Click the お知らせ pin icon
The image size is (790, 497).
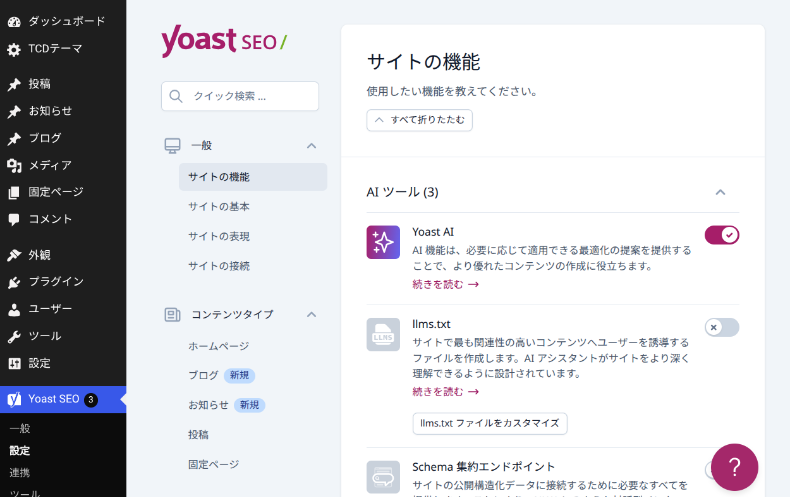[14, 111]
